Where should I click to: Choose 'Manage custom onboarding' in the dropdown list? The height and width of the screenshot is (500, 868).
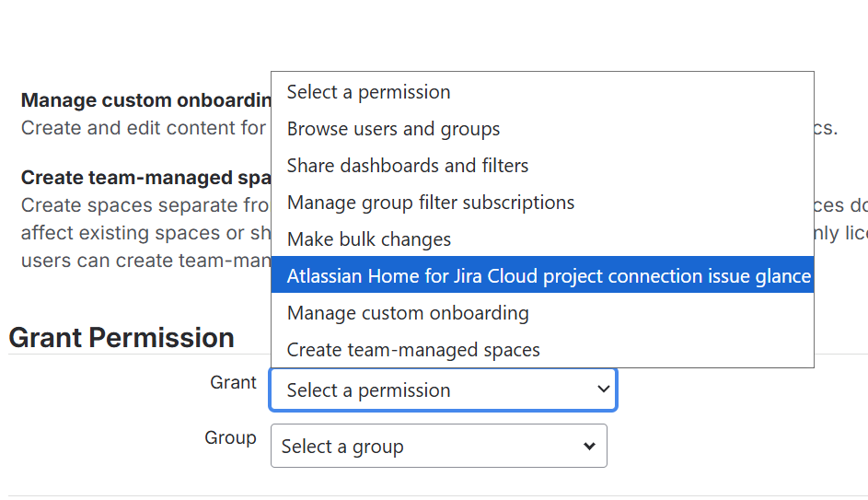pos(408,313)
